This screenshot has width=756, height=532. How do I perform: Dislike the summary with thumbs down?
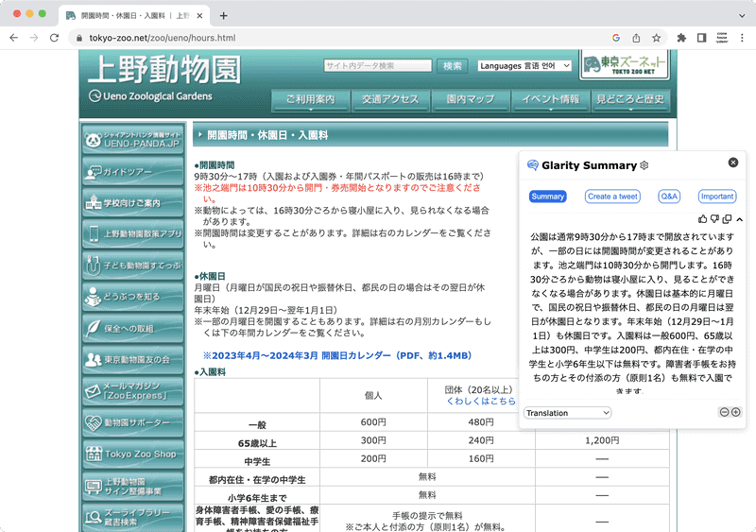coord(714,219)
